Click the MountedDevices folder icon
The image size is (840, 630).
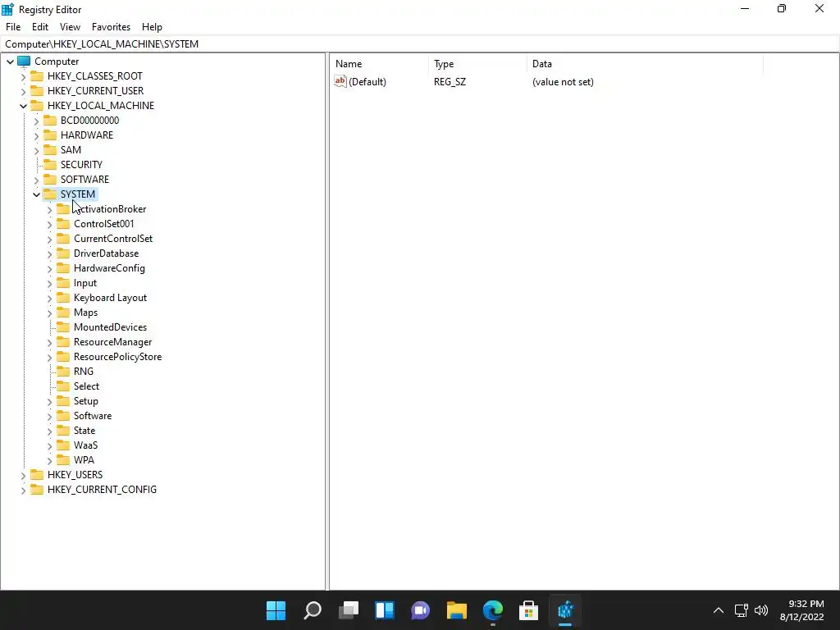click(63, 326)
